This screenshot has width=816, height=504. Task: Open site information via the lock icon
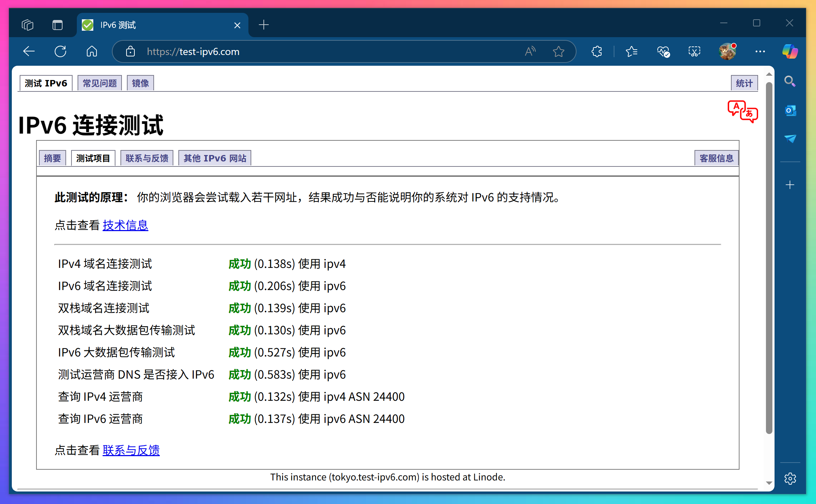[130, 51]
